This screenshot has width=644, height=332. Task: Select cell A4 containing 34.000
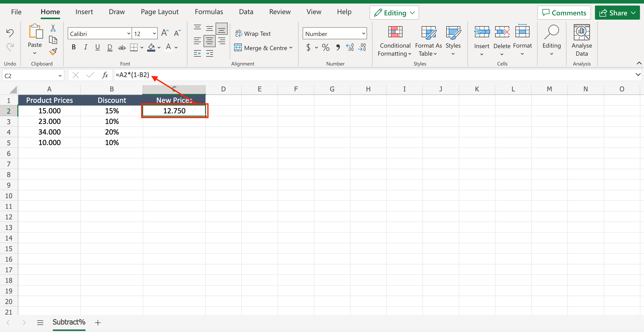(49, 132)
